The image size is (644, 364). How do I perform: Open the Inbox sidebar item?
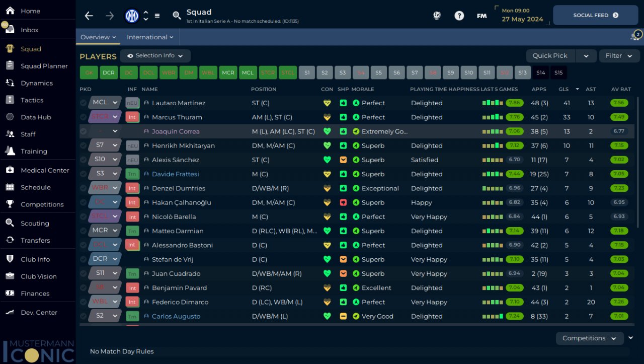click(x=29, y=30)
